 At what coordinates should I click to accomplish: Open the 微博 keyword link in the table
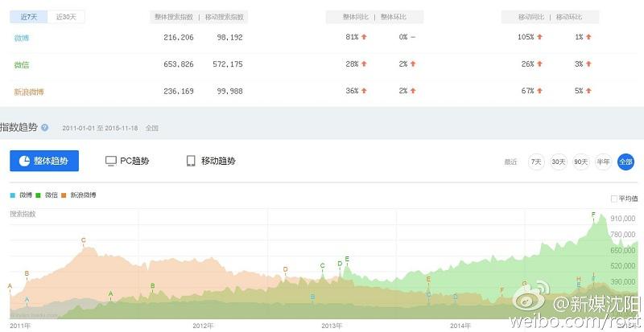click(22, 38)
